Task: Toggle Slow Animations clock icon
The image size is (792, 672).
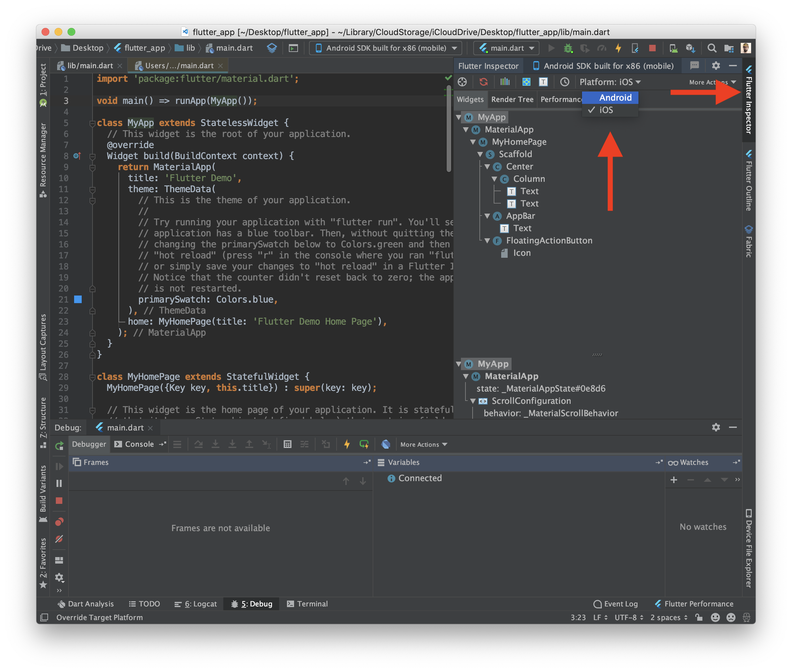Action: (x=564, y=82)
